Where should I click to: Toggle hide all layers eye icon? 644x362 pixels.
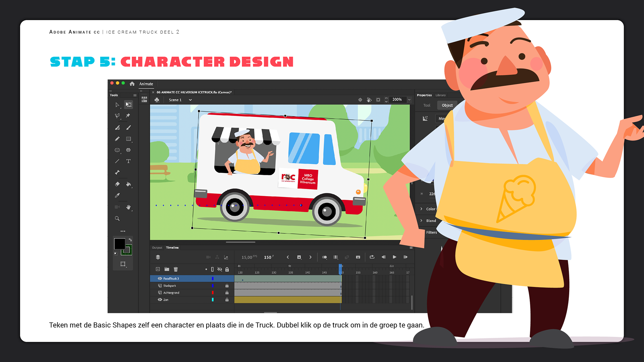pyautogui.click(x=220, y=269)
